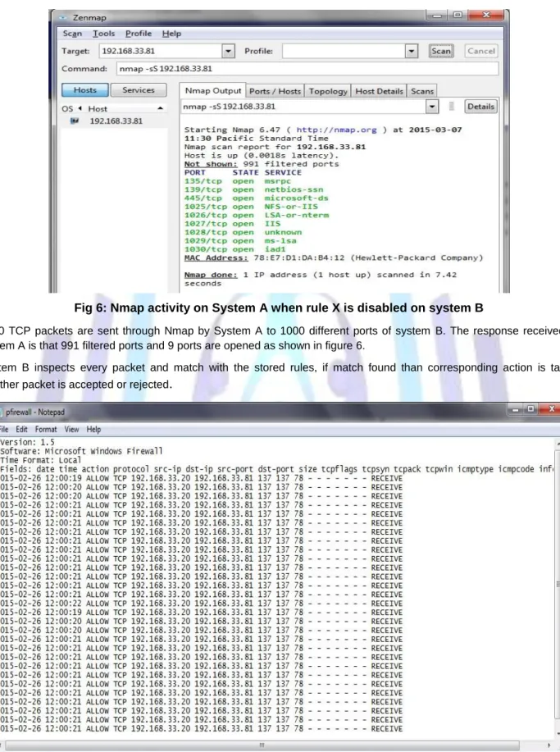The height and width of the screenshot is (752, 560).
Task: Close the Zenmap window
Action: (486, 16)
